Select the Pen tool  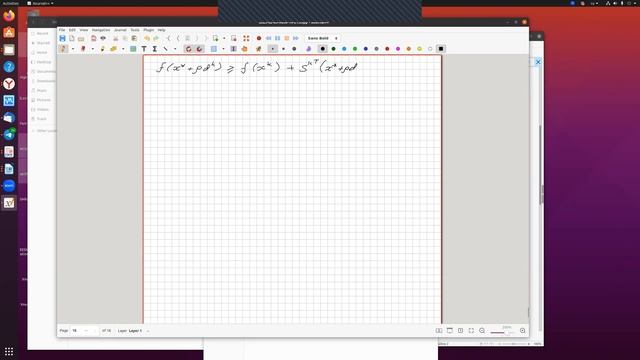(x=63, y=49)
